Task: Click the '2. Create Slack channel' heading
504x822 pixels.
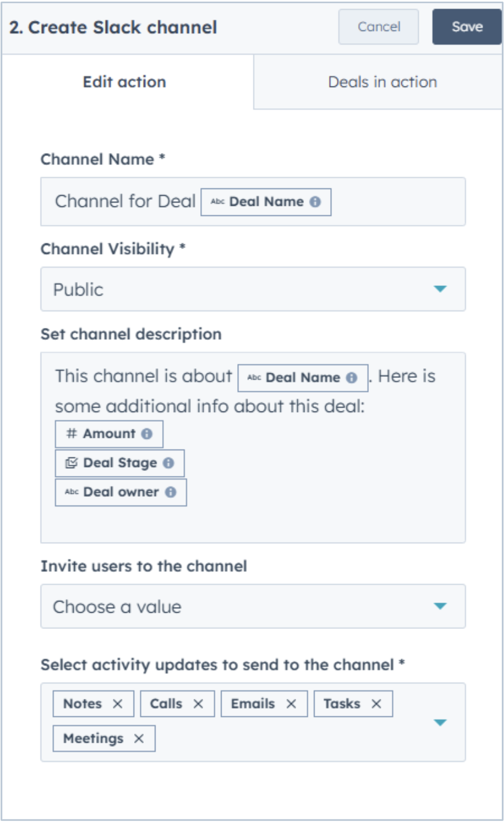Action: (x=113, y=27)
